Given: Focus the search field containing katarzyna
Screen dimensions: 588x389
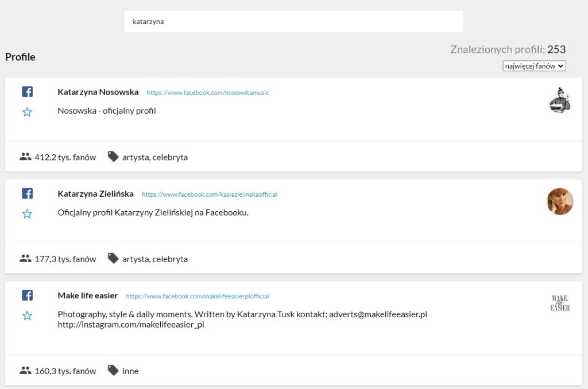Looking at the screenshot, I should coord(293,21).
